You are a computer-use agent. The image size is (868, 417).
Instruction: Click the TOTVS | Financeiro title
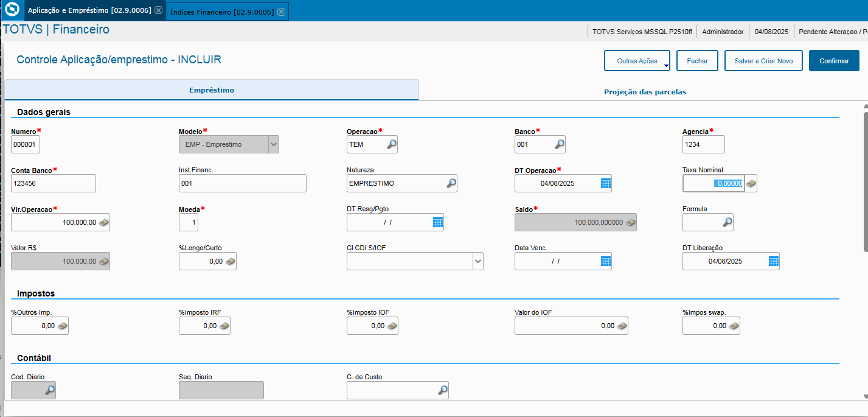coord(56,29)
